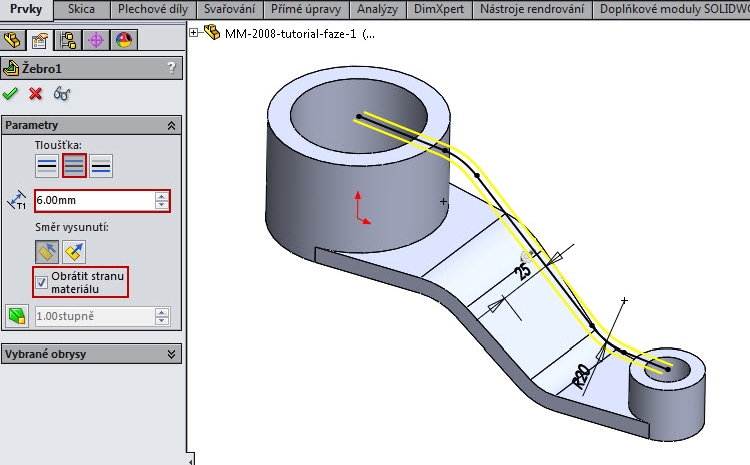
Task: Click the panel collapse arrow at bottom
Action: tap(191, 461)
